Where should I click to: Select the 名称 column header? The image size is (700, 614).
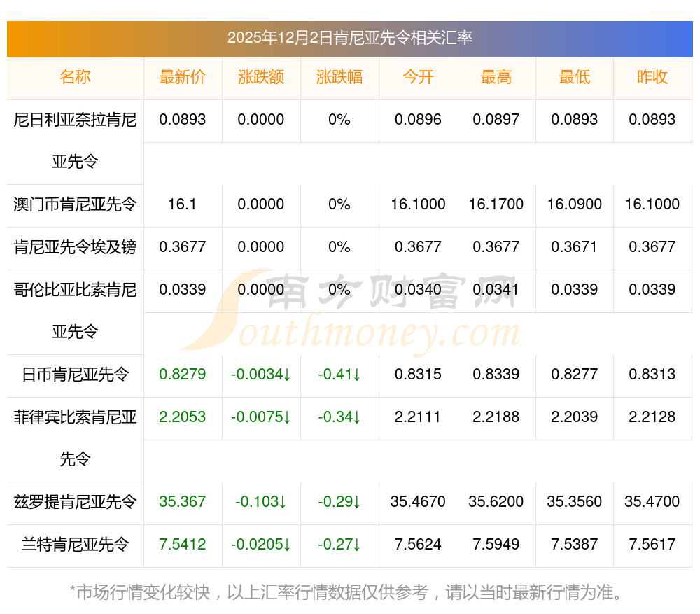(x=75, y=77)
